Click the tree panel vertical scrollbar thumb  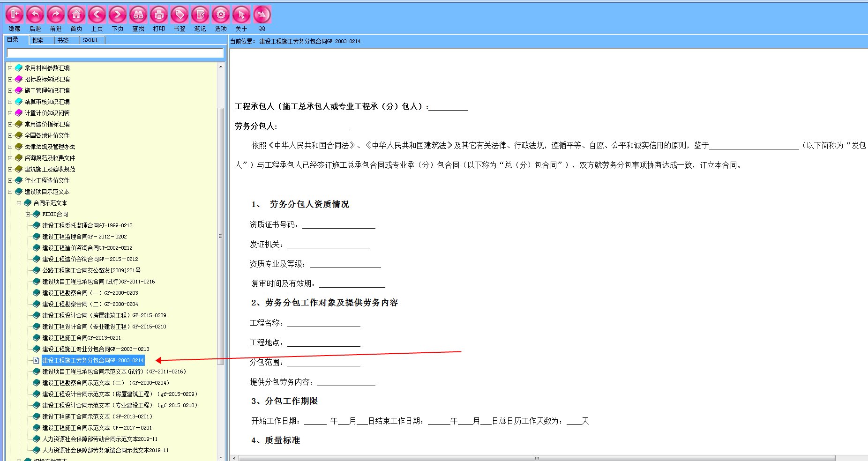tap(220, 236)
